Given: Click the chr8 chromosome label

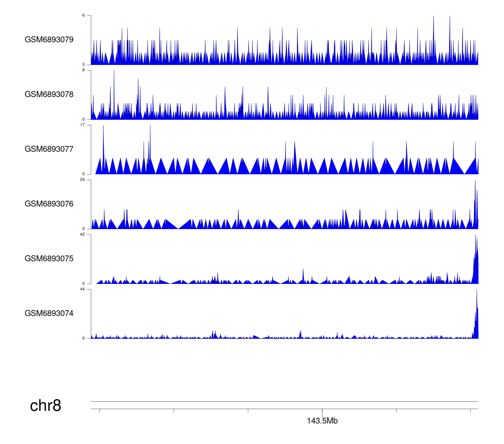Looking at the screenshot, I should (45, 406).
